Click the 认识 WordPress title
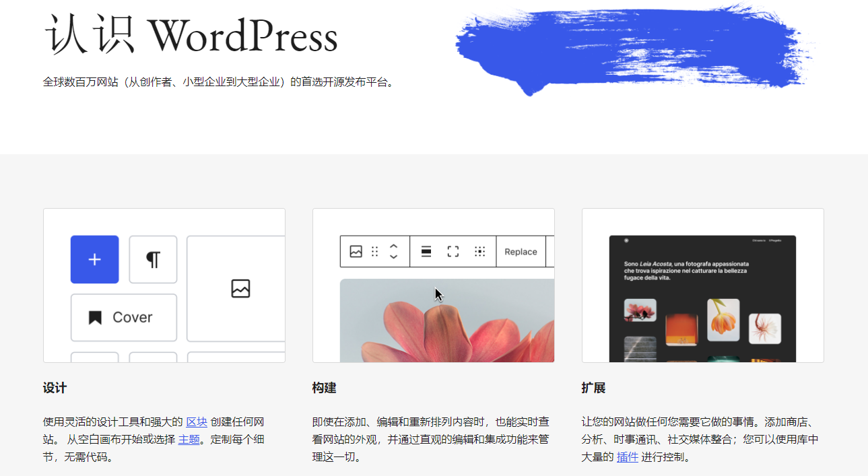This screenshot has width=868, height=476. (191, 35)
